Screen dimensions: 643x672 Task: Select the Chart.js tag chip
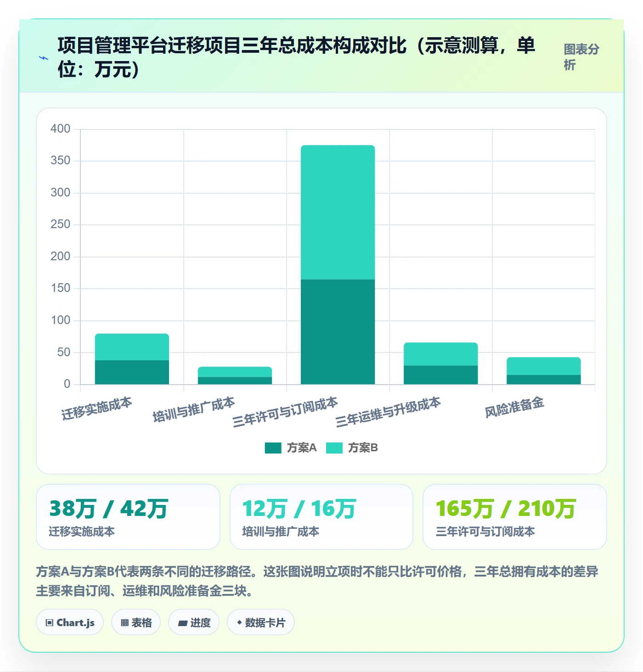[x=70, y=622]
